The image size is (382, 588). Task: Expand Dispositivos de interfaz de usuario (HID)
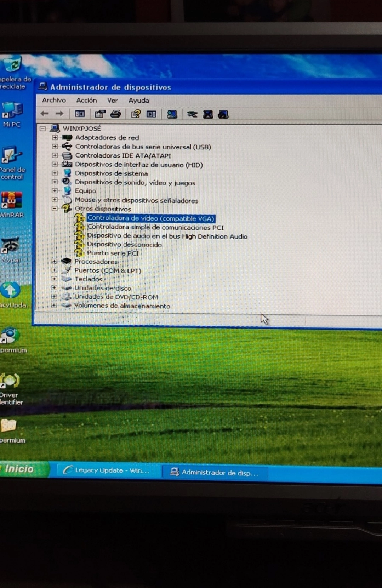click(55, 164)
